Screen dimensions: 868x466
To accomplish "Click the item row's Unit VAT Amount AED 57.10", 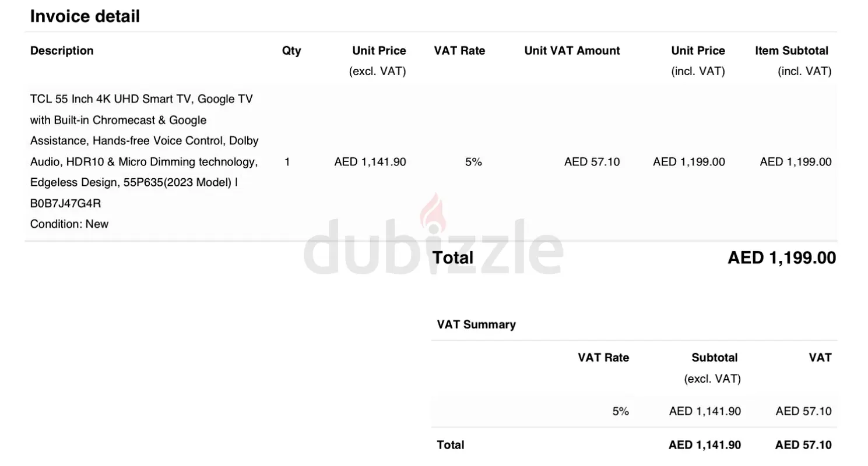I will point(592,162).
